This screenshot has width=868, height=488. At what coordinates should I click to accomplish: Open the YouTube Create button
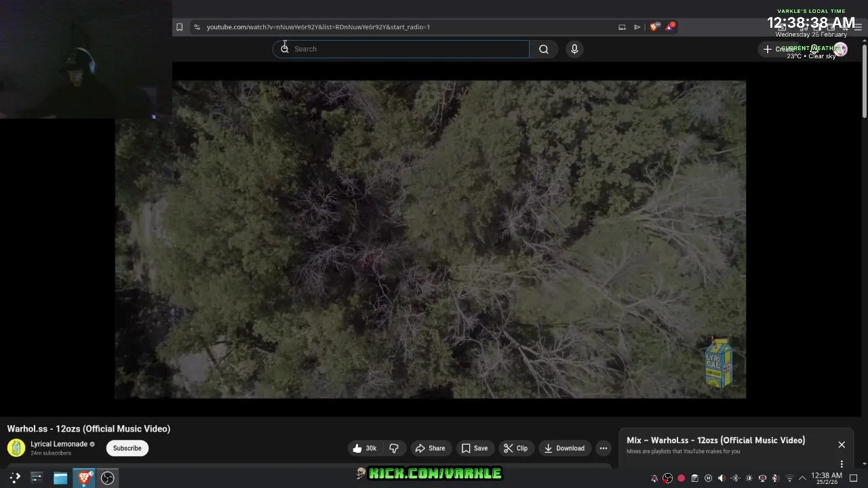pyautogui.click(x=778, y=49)
